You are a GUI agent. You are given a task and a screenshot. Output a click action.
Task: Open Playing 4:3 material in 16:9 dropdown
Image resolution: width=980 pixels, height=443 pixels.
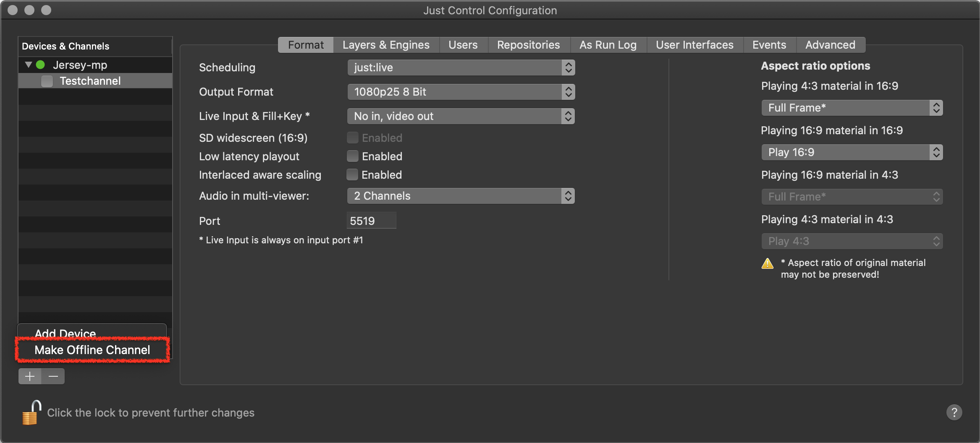click(852, 108)
